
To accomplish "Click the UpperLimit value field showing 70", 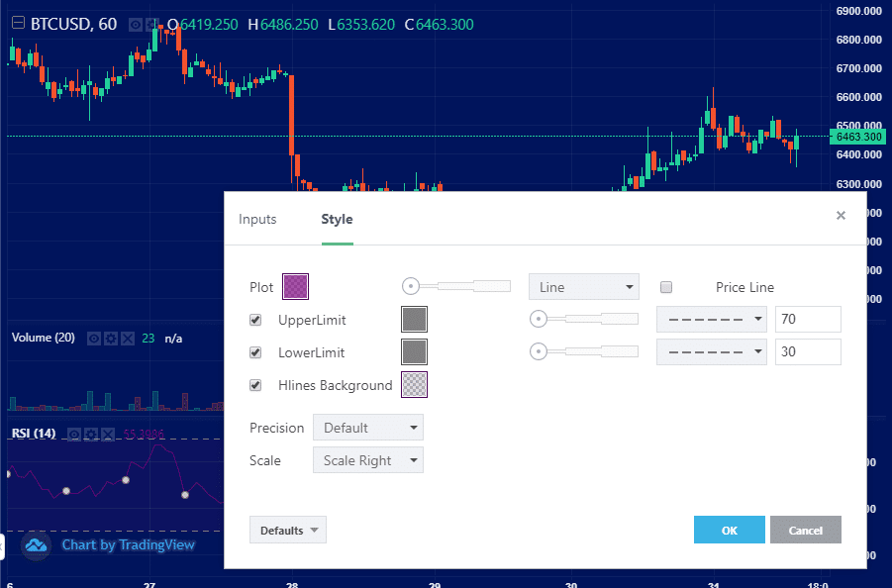I will (807, 320).
